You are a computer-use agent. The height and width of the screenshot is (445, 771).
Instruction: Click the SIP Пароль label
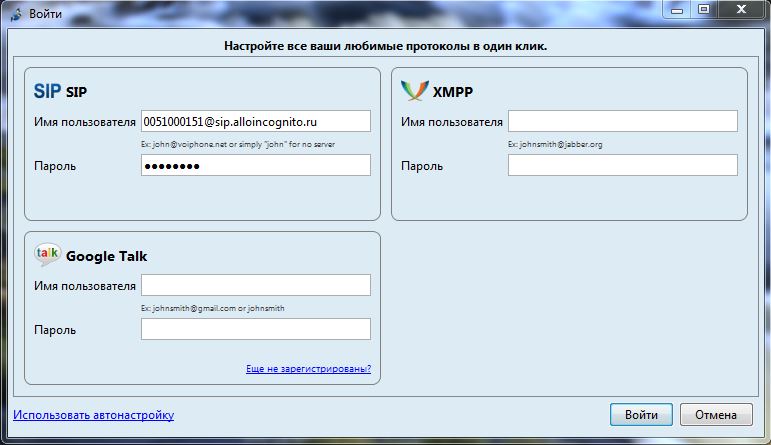point(55,166)
